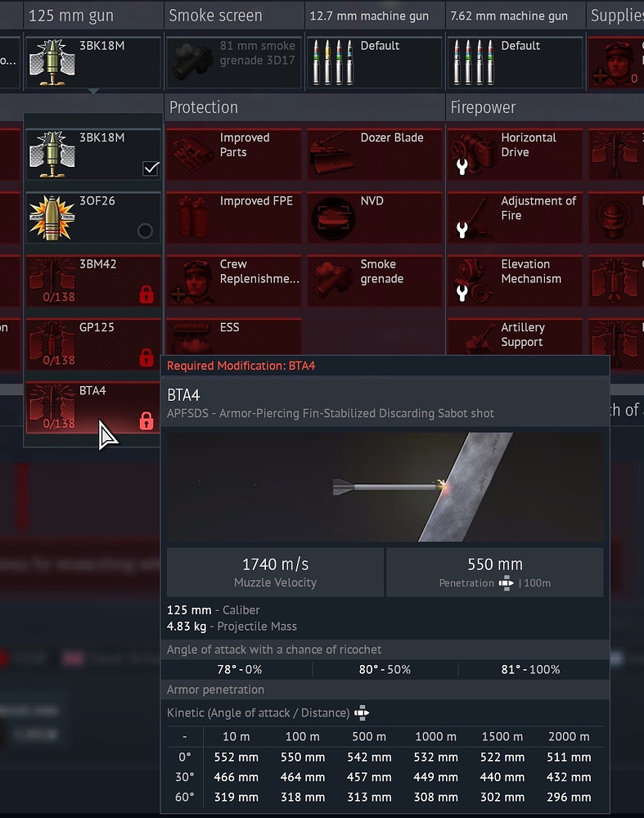The height and width of the screenshot is (818, 644).
Task: Open the Crew Replenishment modification
Action: coord(234,281)
